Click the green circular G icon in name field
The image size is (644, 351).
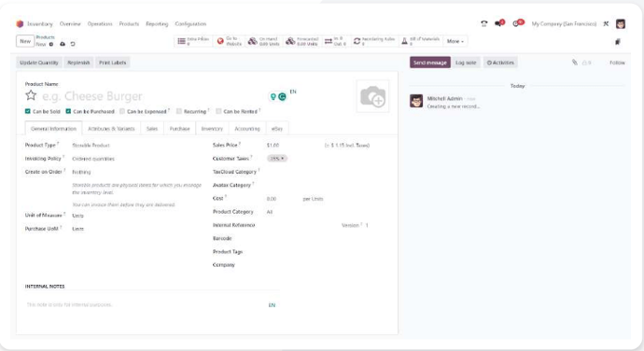pyautogui.click(x=282, y=96)
